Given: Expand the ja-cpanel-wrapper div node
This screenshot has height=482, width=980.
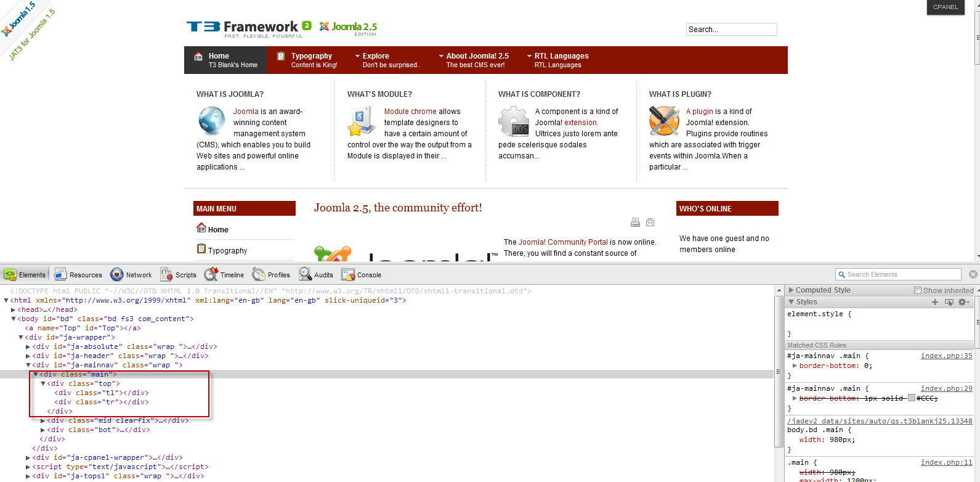Looking at the screenshot, I should point(28,457).
